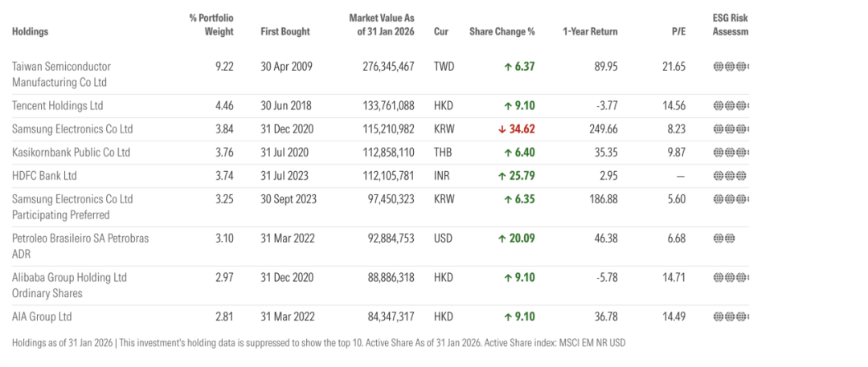Click ESG globes for Petroleo Brasileiro ADR

click(724, 239)
